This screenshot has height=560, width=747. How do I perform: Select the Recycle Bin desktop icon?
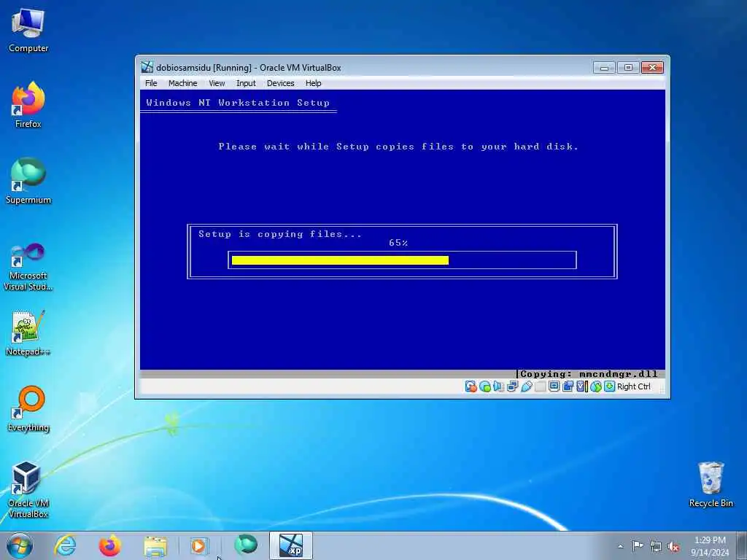[711, 485]
